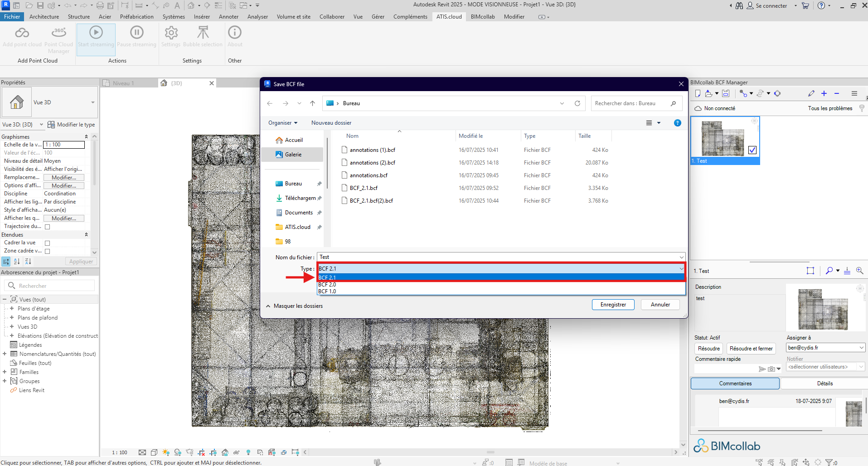Select BCF 2.0 from Type dropdown
The width and height of the screenshot is (868, 466).
[327, 285]
